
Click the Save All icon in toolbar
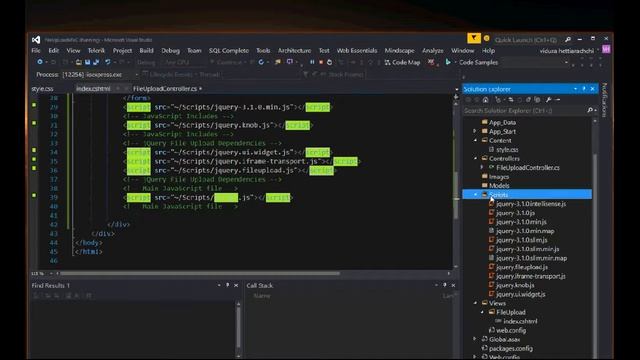click(x=96, y=62)
